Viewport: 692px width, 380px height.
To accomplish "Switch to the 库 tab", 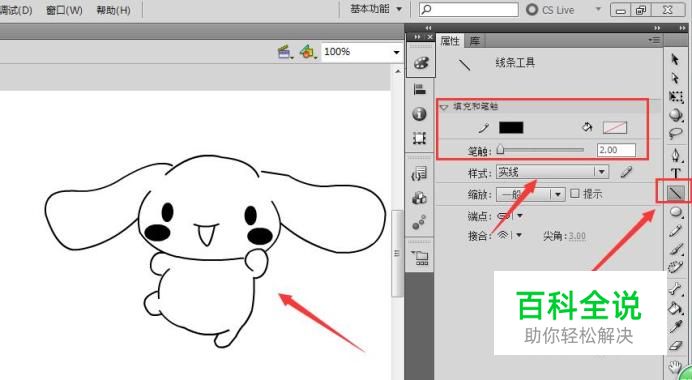I will [x=474, y=41].
